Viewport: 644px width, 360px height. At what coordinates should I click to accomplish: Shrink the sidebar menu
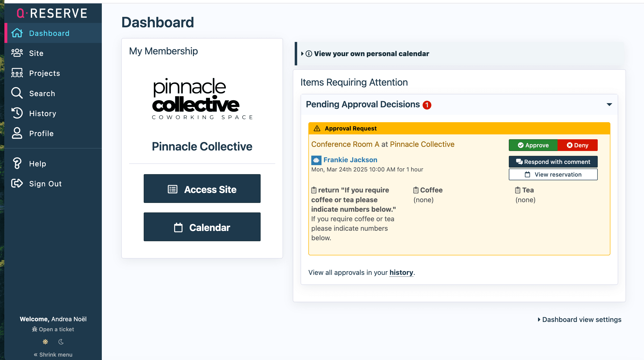[53, 354]
